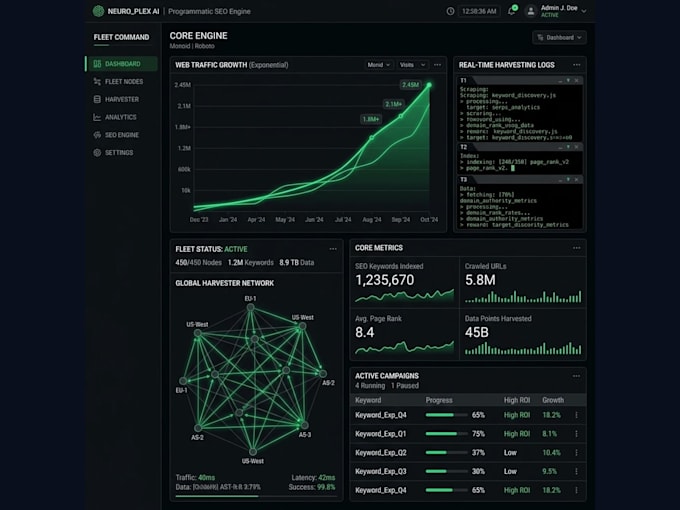Click the 1,235,670 SEO Keywords Indexed value
This screenshot has width=680, height=510.
[x=385, y=280]
